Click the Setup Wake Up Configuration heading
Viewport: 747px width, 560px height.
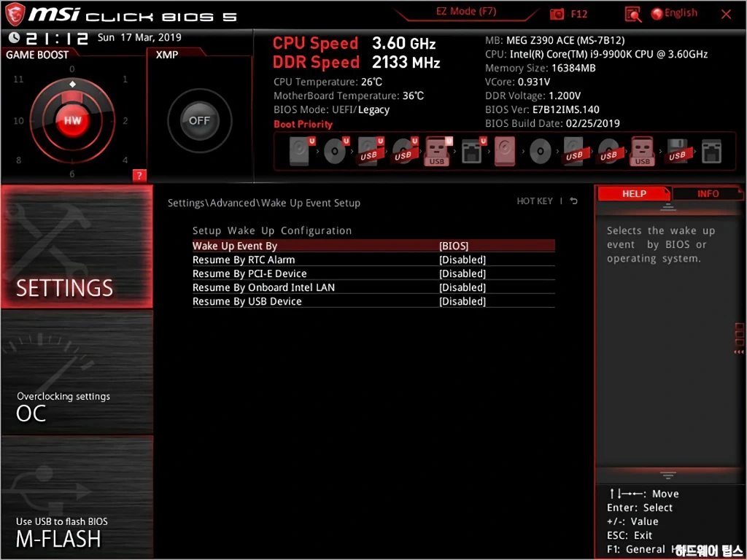272,230
